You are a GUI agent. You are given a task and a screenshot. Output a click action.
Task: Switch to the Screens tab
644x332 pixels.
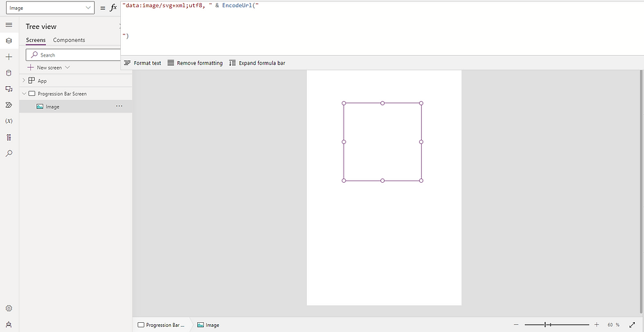tap(35, 40)
